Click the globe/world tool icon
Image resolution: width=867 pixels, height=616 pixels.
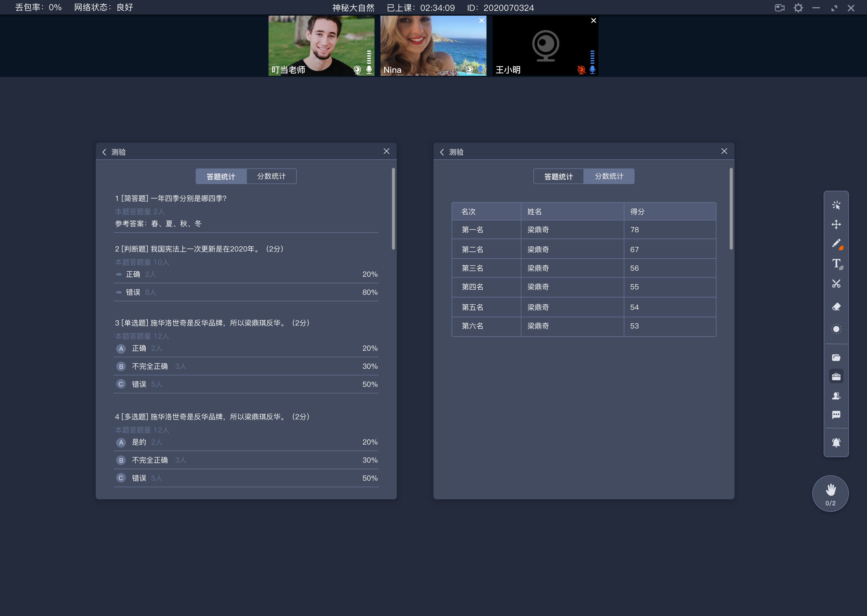pyautogui.click(x=836, y=329)
